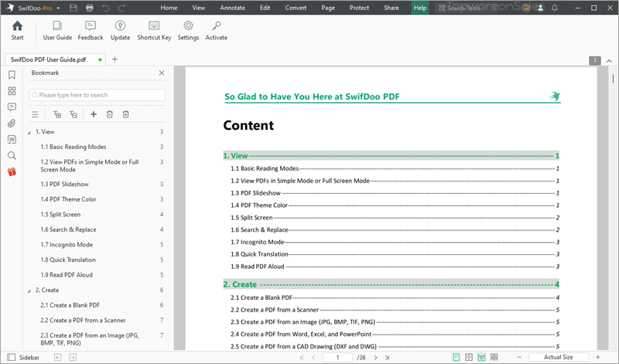Open the user account icon
This screenshot has width=619, height=364.
click(x=540, y=8)
